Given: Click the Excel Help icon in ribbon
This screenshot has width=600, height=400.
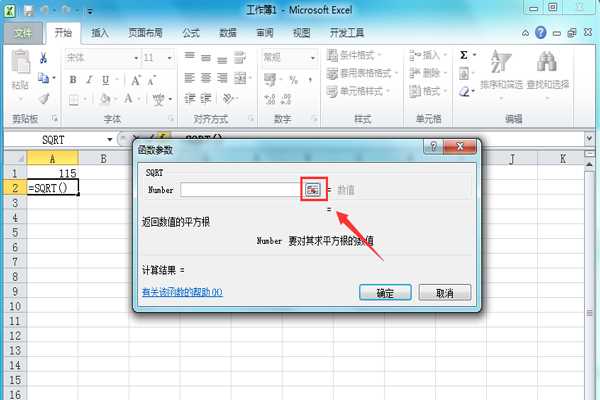Looking at the screenshot, I should point(540,33).
